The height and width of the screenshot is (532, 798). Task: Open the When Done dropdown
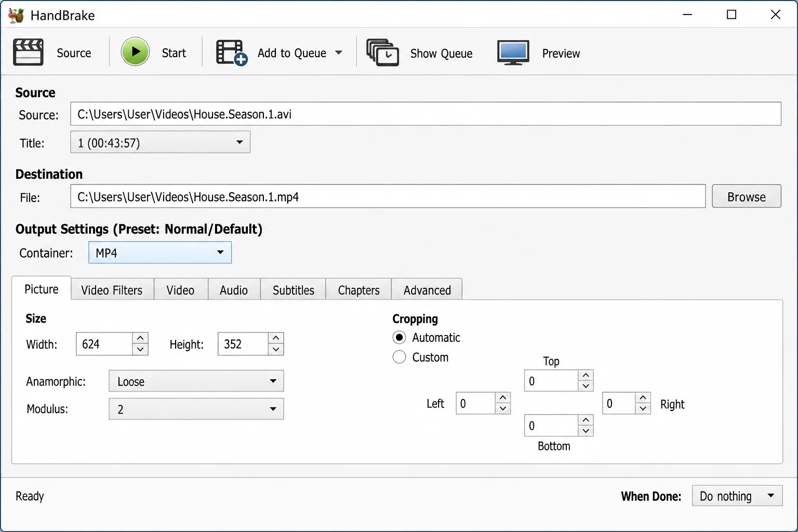coord(737,496)
